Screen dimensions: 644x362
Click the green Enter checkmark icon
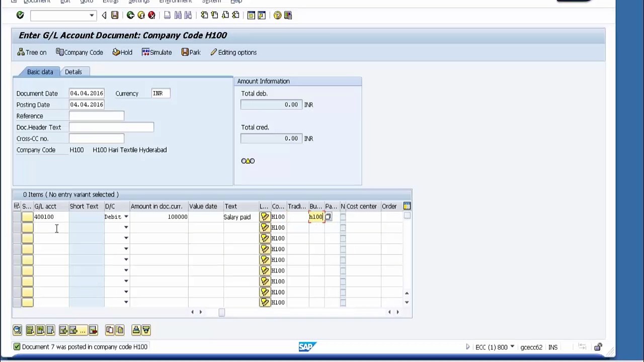point(20,15)
